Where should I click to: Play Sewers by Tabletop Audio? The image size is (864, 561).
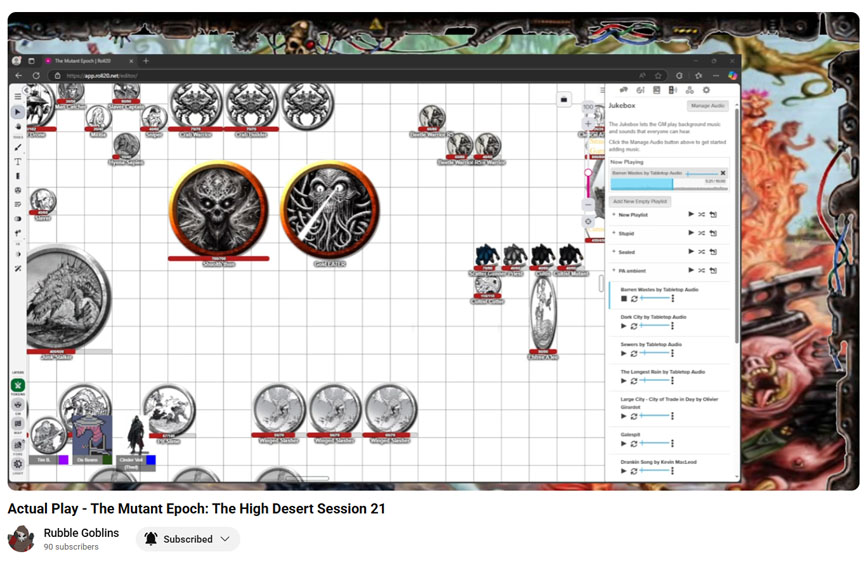624,353
